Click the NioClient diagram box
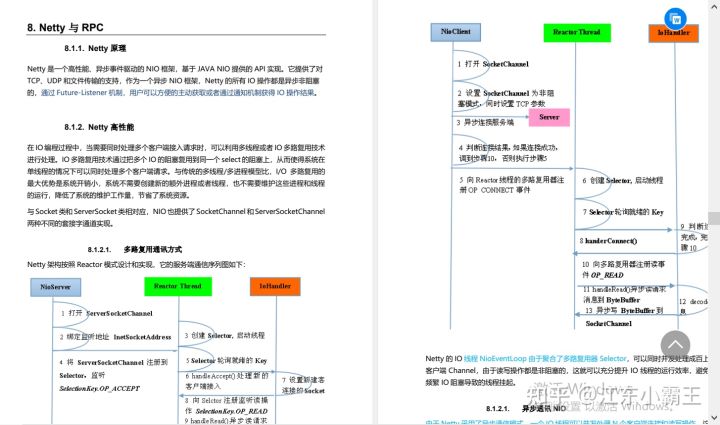 tap(456, 32)
